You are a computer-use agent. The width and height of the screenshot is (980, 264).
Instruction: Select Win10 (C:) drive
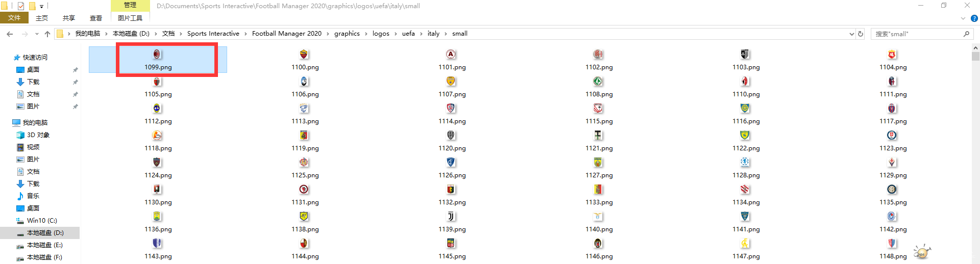[x=42, y=221]
